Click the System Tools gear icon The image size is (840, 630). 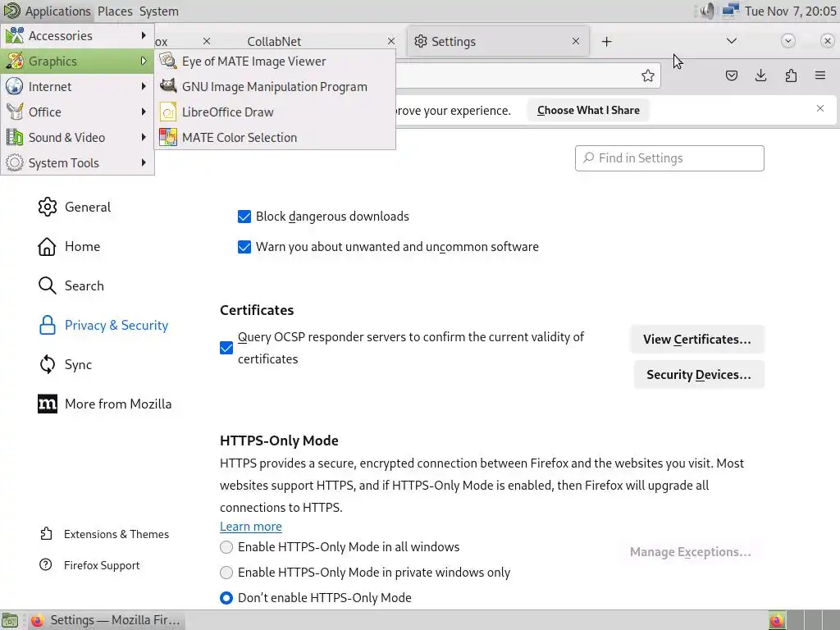tap(15, 162)
